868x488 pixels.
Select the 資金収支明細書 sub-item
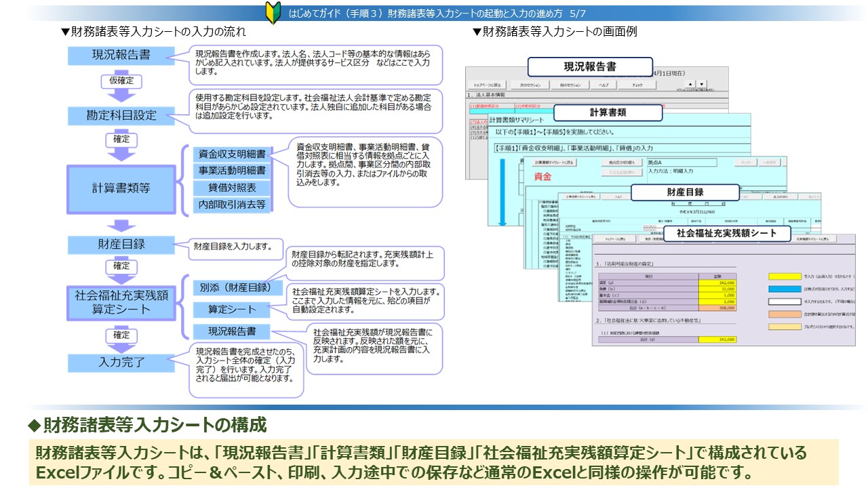[x=232, y=154]
